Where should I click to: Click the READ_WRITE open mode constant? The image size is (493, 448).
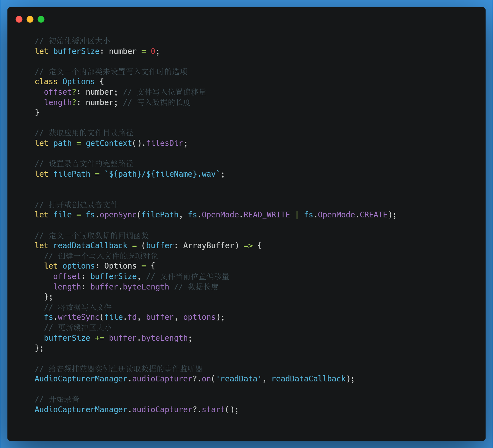tap(267, 215)
